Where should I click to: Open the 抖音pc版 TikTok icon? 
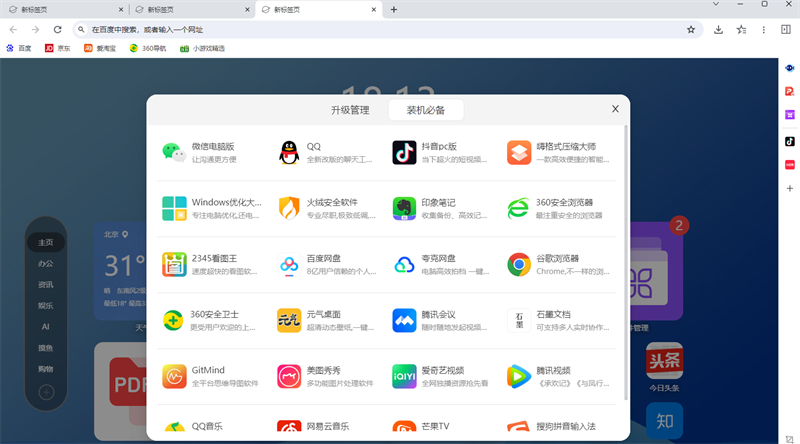[x=404, y=153]
